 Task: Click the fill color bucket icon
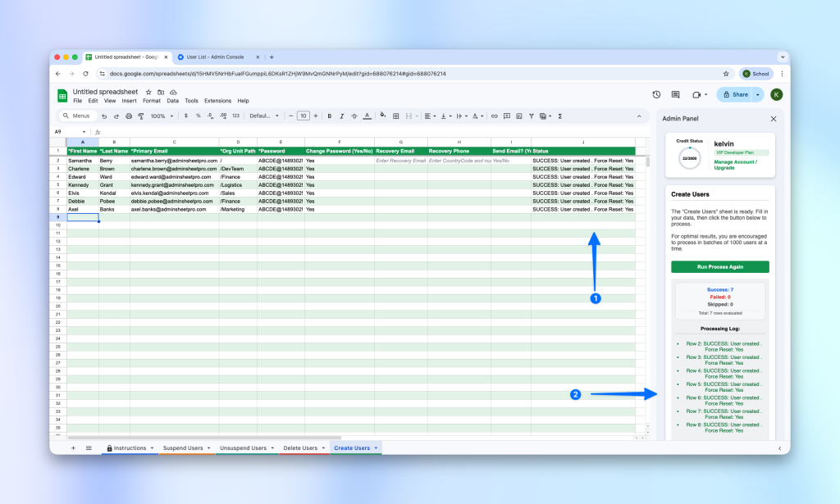pyautogui.click(x=383, y=116)
